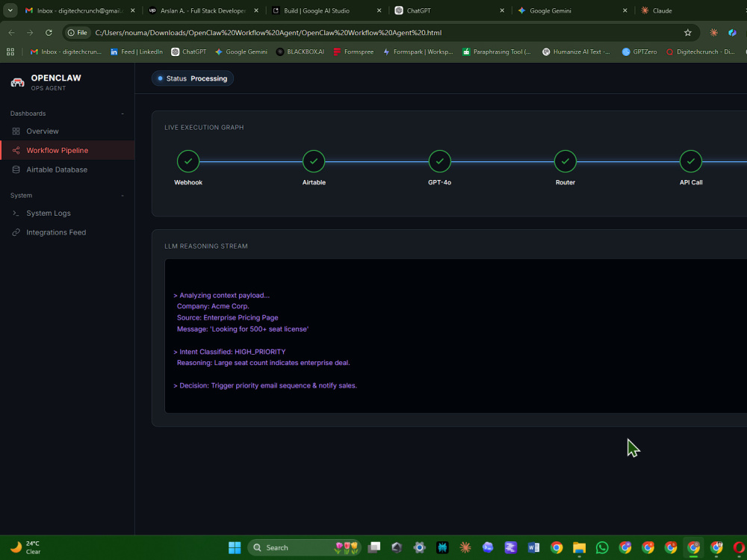Viewport: 747px width, 560px height.
Task: Collapse the Dashboards section
Action: [x=123, y=113]
